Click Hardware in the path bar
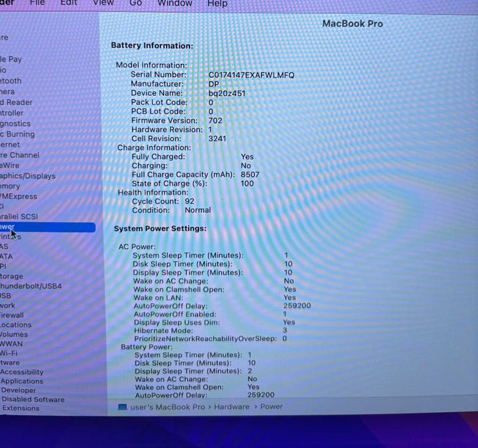478x448 pixels. pos(232,407)
